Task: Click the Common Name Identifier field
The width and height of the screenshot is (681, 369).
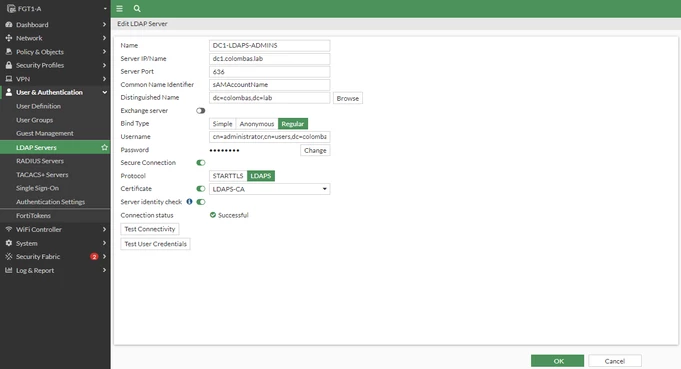Action: point(269,85)
